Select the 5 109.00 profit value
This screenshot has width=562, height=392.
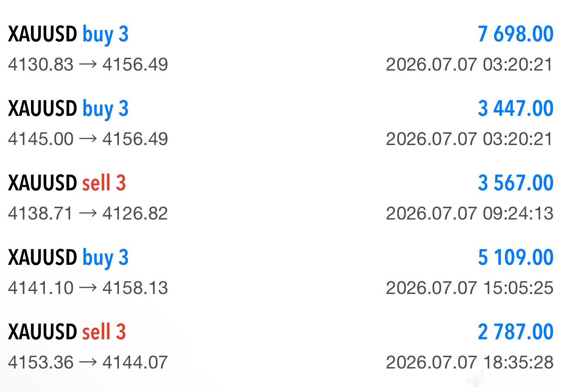[x=515, y=258]
